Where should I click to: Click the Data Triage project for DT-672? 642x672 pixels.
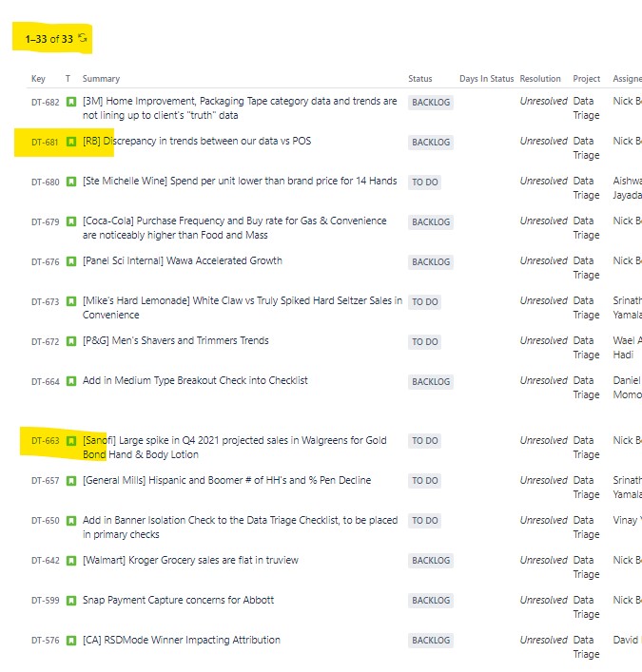pos(586,348)
